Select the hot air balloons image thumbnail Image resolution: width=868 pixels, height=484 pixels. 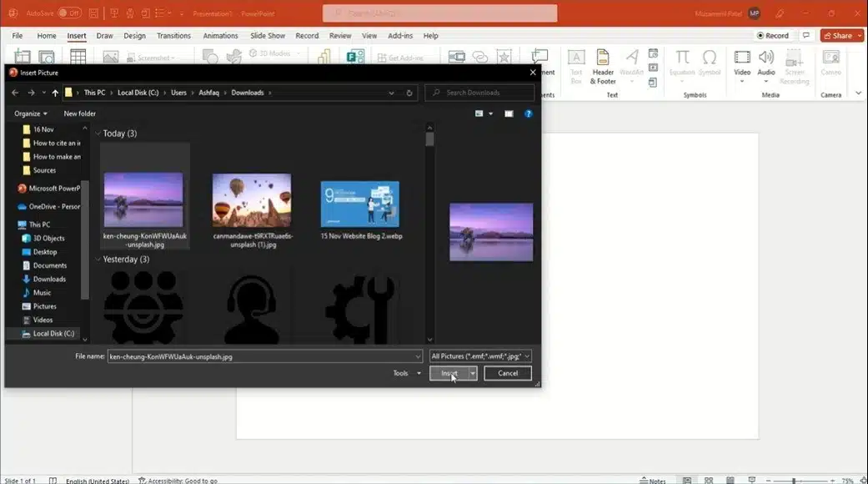252,200
